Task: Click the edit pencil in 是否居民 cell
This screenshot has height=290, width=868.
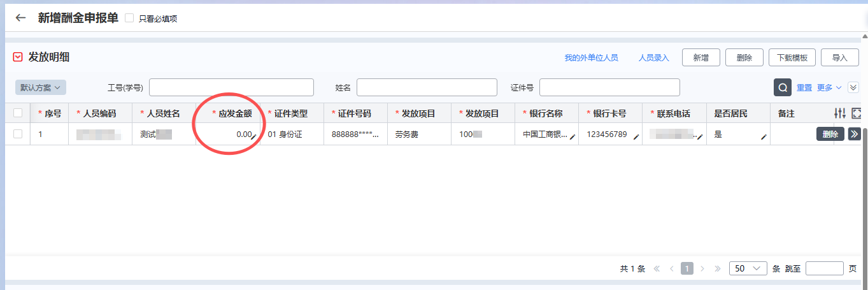Action: coord(763,136)
